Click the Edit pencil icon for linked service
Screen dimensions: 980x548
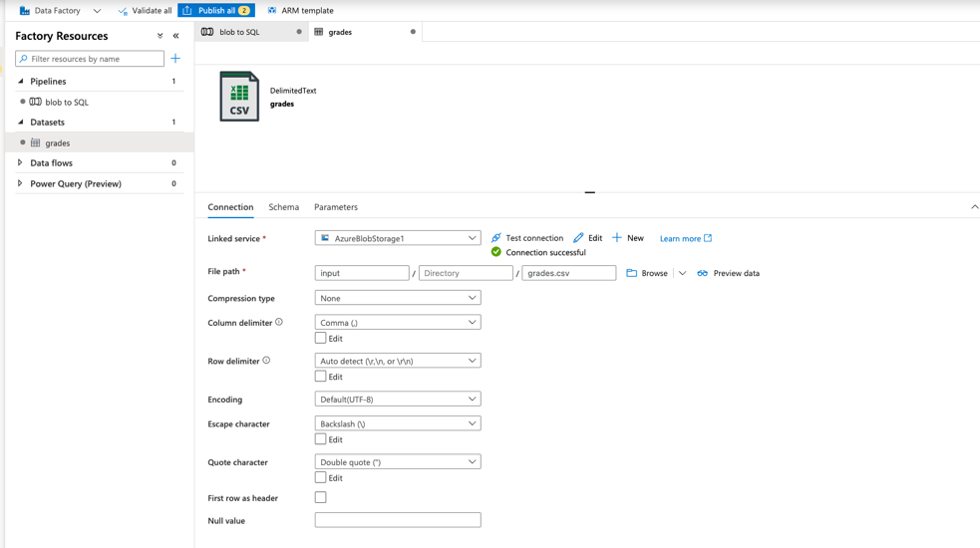(578, 238)
